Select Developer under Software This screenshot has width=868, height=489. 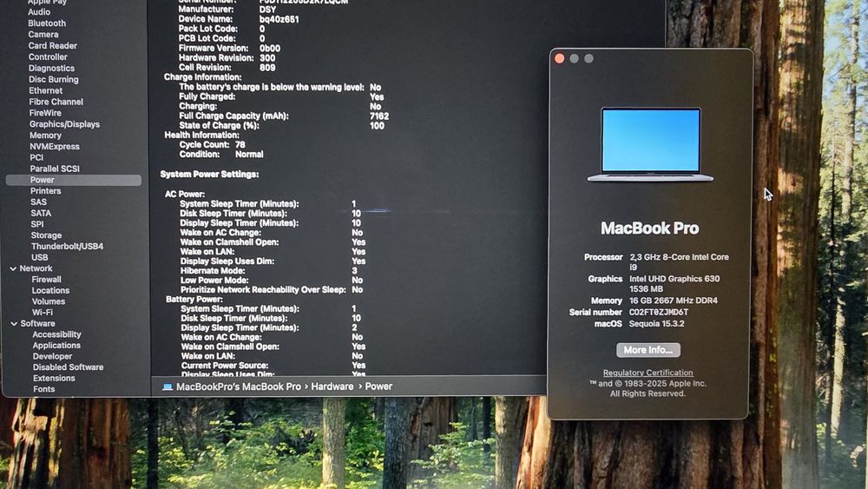(x=53, y=357)
